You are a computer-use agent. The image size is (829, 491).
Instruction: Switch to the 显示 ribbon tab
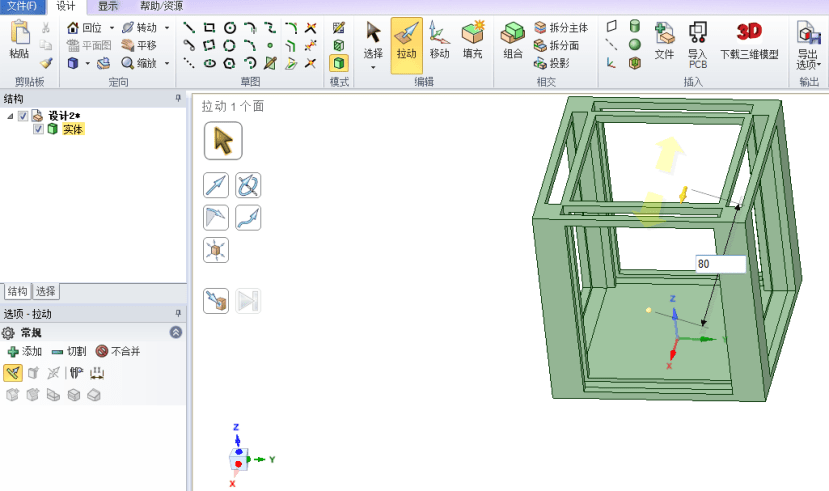pyautogui.click(x=108, y=6)
